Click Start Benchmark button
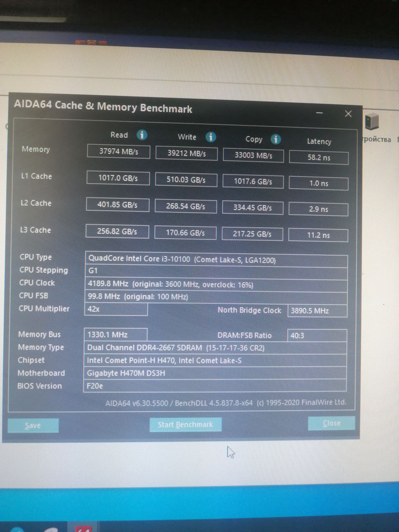The image size is (399, 532). pyautogui.click(x=185, y=424)
